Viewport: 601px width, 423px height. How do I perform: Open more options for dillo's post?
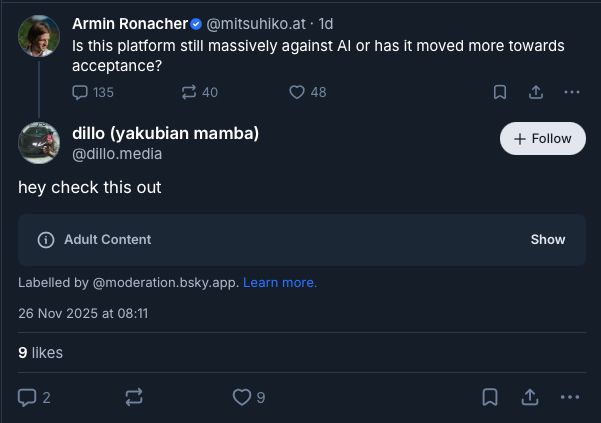coord(570,397)
